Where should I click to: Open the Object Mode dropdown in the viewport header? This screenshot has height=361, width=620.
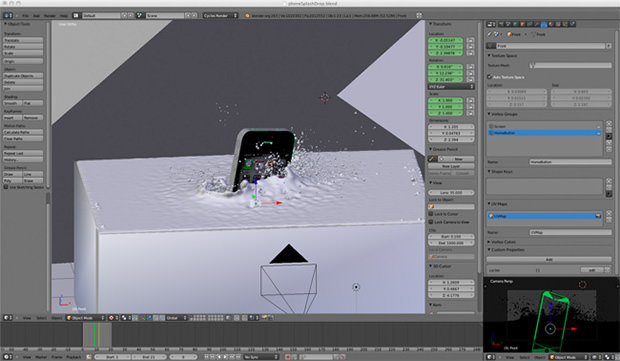[85, 318]
